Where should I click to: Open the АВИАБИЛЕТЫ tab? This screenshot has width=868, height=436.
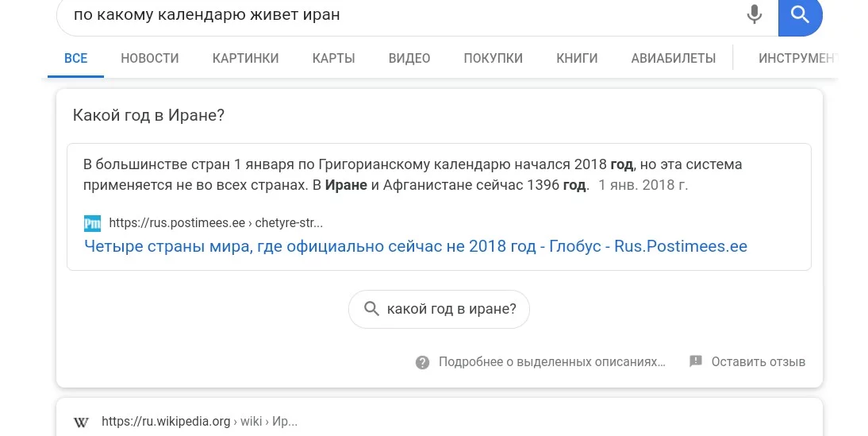(x=674, y=58)
